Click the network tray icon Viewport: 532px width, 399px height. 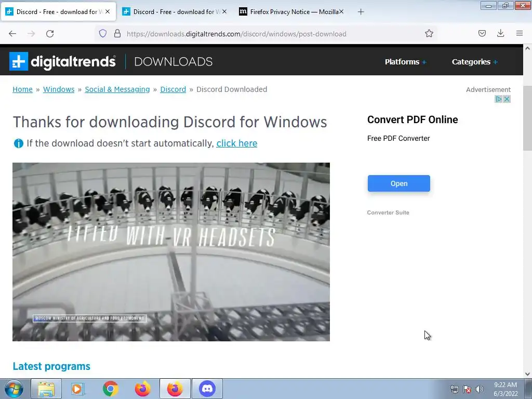454,390
